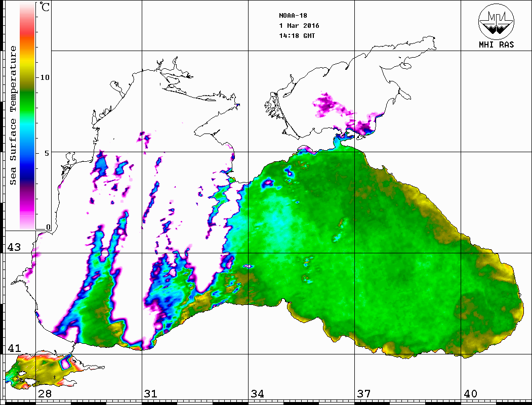This screenshot has height=405, width=532.
Task: Click the longitude label 28
Action: 45,394
